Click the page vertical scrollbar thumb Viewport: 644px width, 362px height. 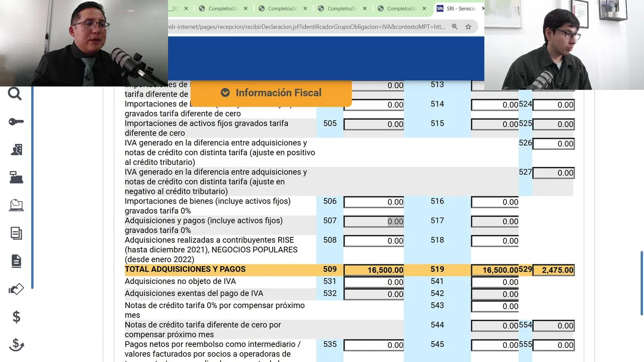[641, 283]
